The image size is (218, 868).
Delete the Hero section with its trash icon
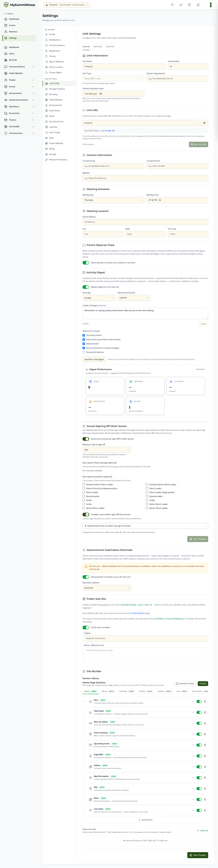[205, 701]
